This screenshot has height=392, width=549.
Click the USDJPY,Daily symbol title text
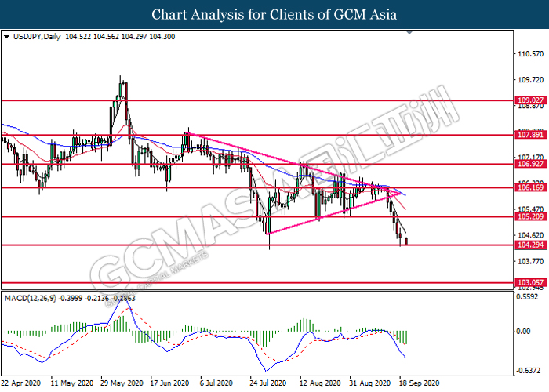click(37, 37)
